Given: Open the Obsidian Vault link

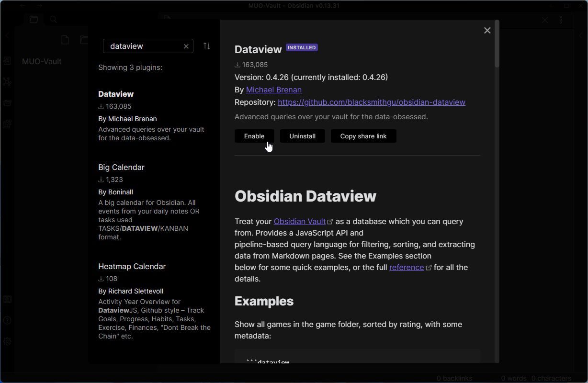Looking at the screenshot, I should [x=300, y=221].
